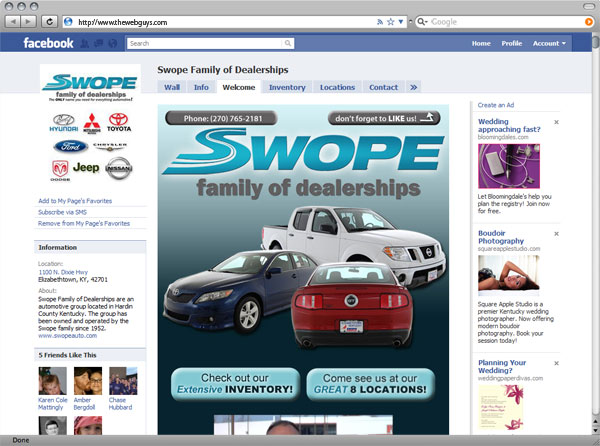Go back with the browser back arrow
600x446 pixels.
[13, 22]
